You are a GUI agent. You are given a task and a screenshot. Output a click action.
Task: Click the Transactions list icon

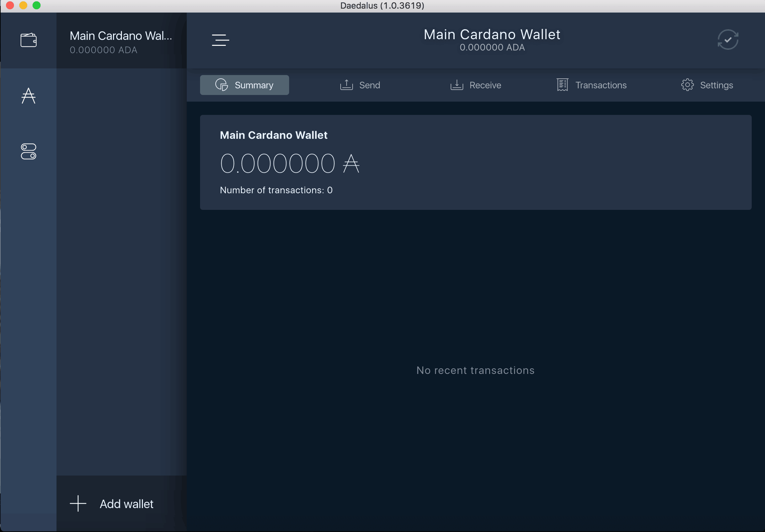point(562,85)
